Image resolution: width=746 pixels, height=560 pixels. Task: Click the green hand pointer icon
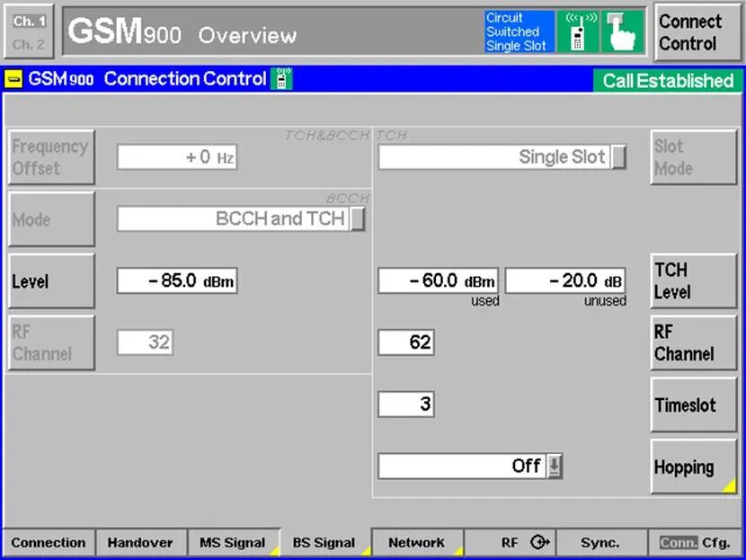click(x=623, y=31)
